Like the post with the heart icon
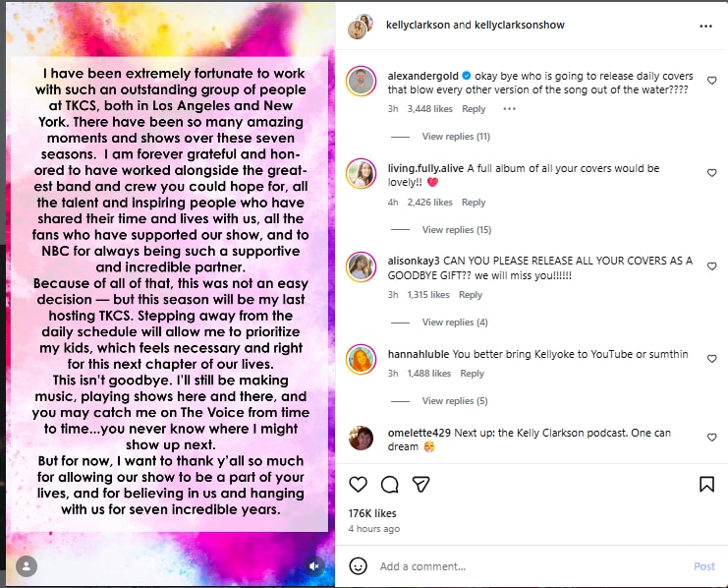Screen dimensions: 728x588 359,484
